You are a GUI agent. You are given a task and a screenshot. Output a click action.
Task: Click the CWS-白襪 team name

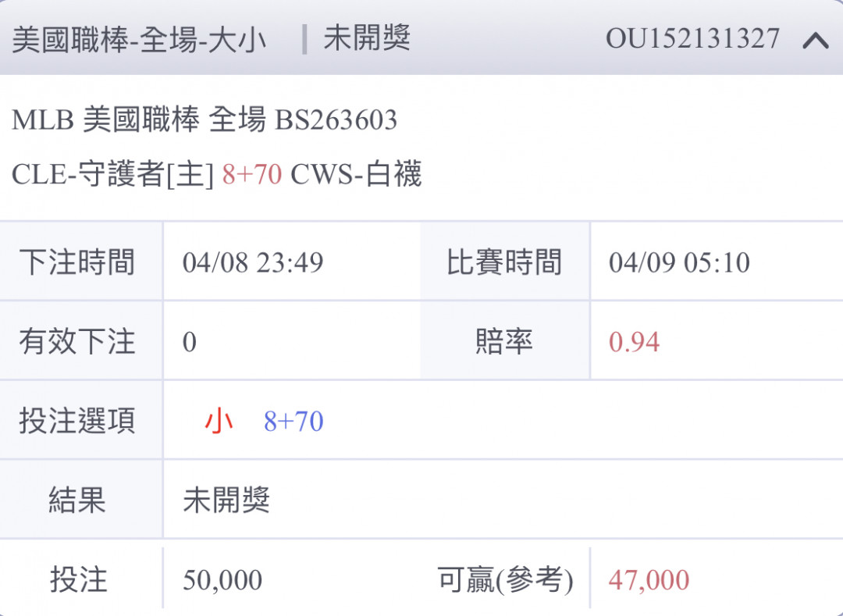(x=356, y=174)
